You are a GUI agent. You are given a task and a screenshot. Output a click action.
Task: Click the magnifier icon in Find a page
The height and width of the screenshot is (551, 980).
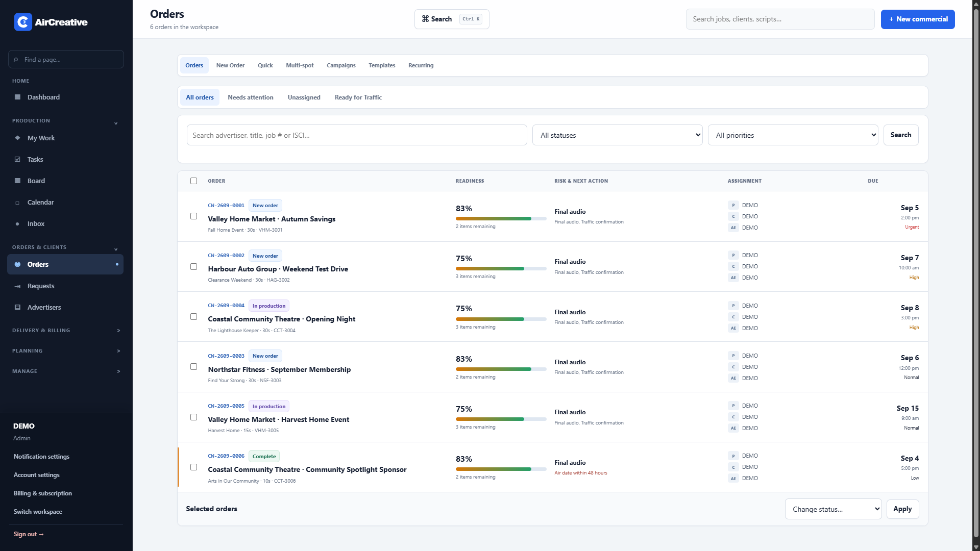click(x=16, y=60)
